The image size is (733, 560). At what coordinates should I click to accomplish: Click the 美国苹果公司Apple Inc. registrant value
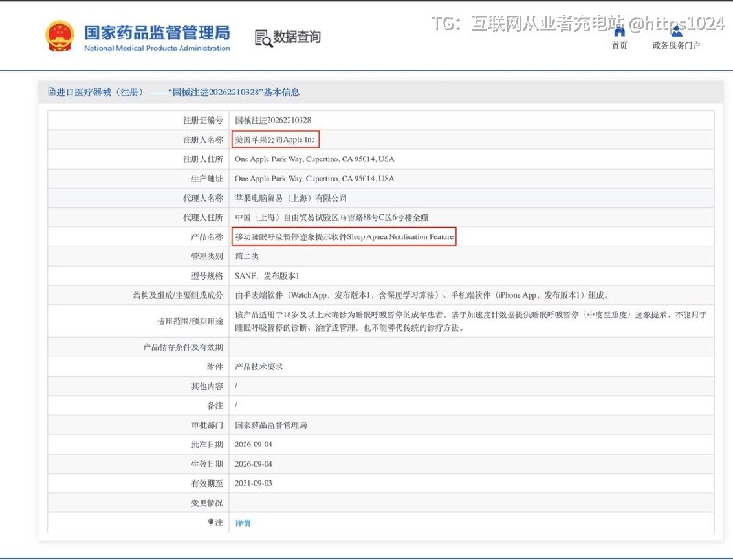click(276, 139)
